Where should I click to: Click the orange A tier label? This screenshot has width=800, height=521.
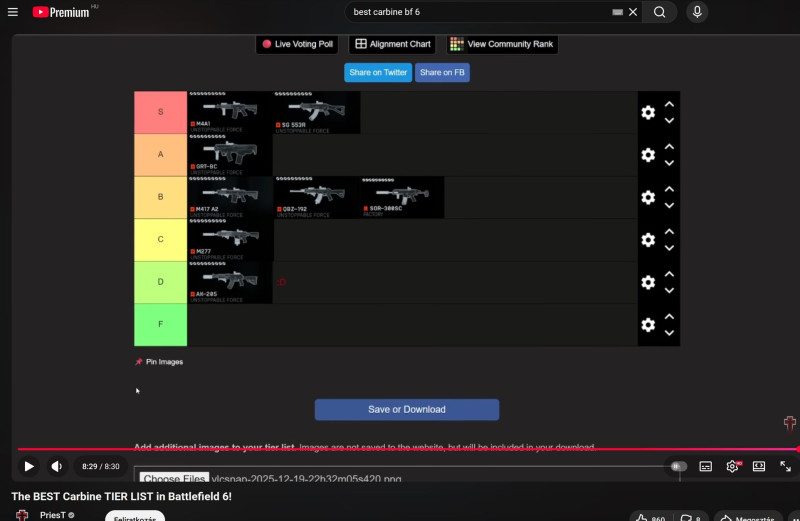161,155
